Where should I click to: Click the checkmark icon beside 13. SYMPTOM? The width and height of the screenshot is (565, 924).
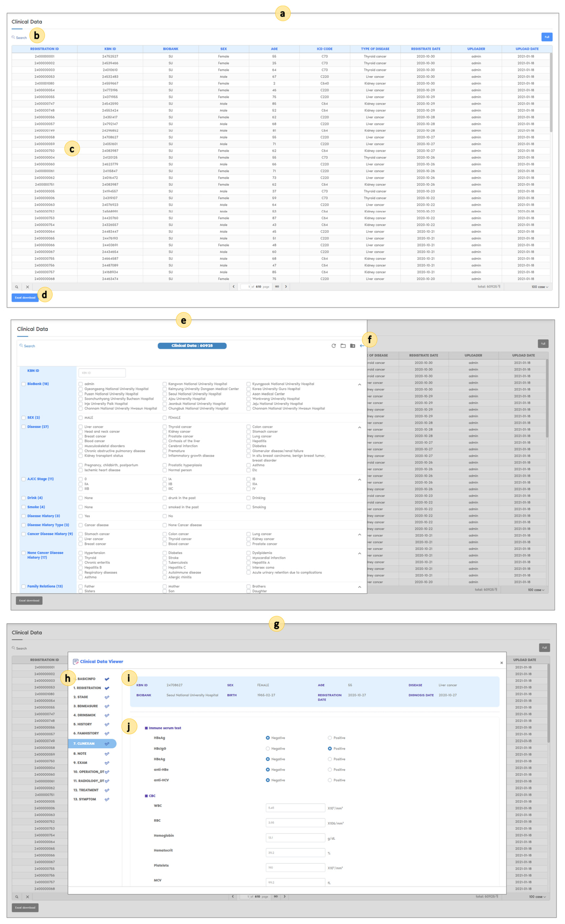[x=107, y=799]
